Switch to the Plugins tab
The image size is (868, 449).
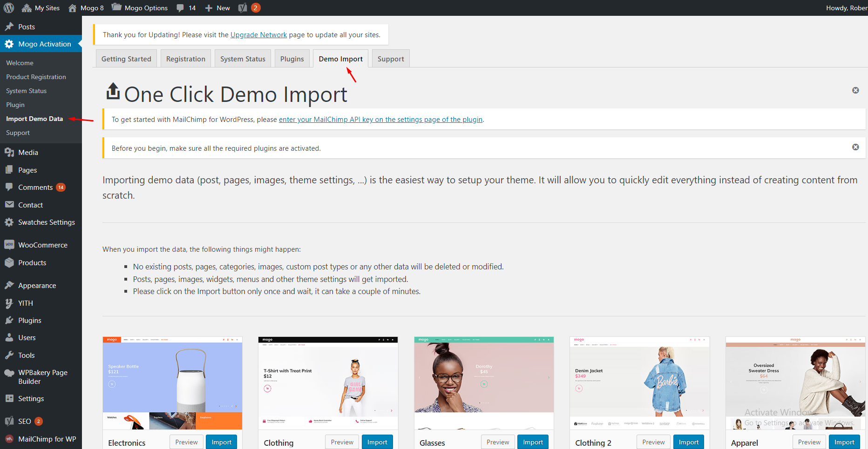coord(292,59)
